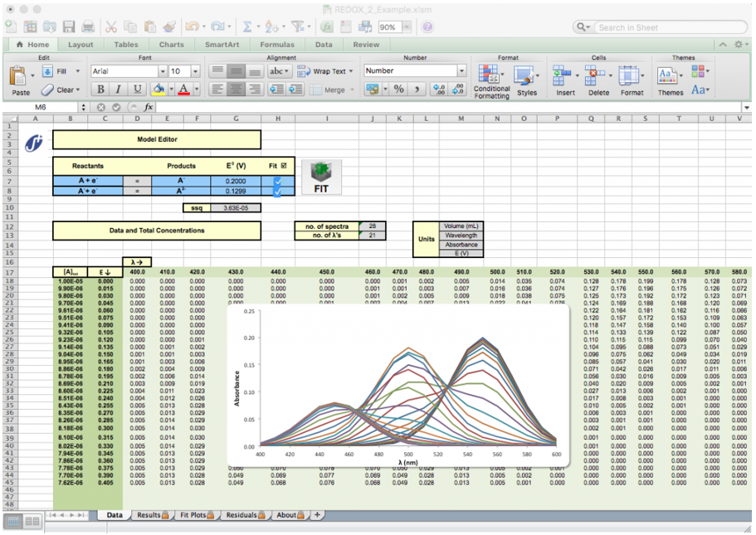This screenshot has height=535, width=756.
Task: Click the yellow fill color swatch button
Action: tap(159, 90)
